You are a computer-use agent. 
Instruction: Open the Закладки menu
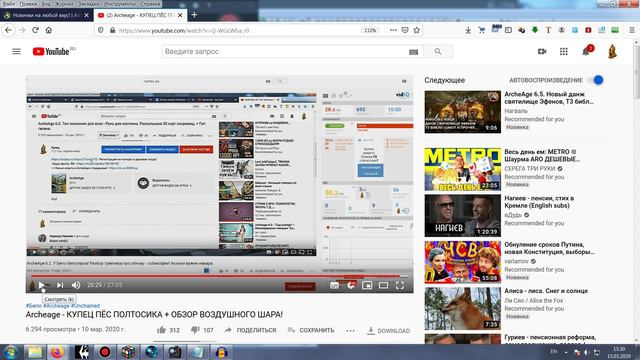click(x=89, y=4)
